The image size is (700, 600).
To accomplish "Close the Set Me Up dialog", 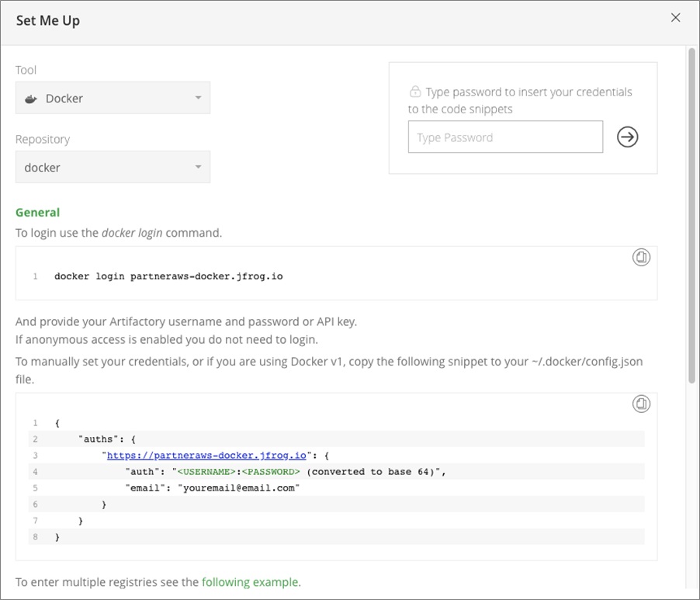I will (x=675, y=17).
